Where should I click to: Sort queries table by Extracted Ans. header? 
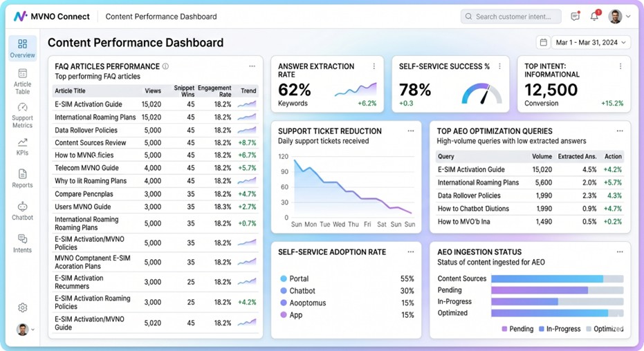(577, 156)
